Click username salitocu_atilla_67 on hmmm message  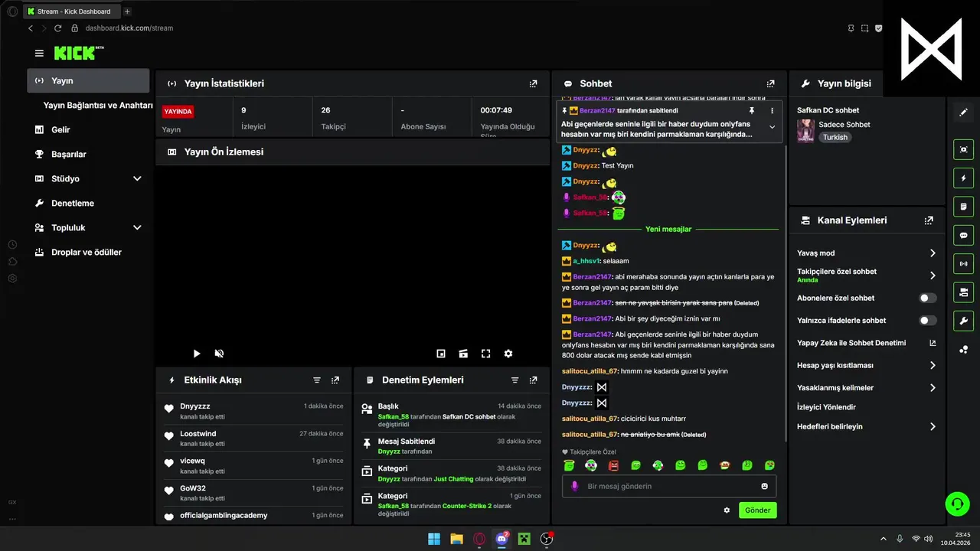590,371
